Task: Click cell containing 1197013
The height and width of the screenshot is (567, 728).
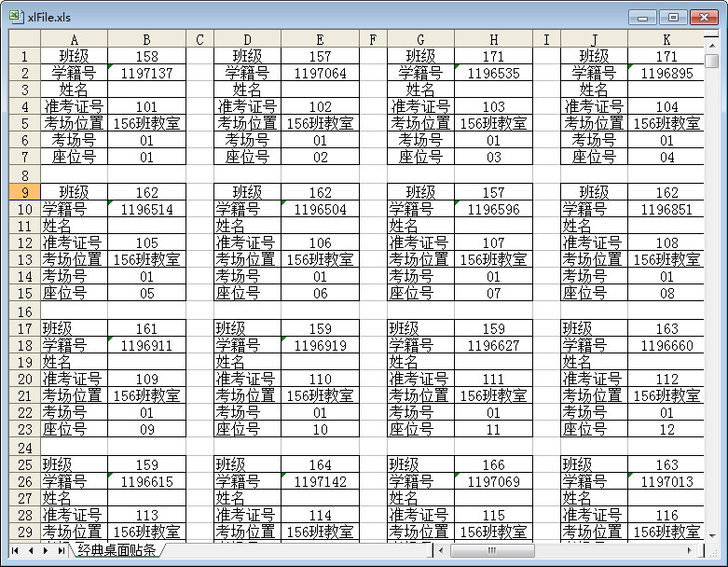Action: pos(666,481)
